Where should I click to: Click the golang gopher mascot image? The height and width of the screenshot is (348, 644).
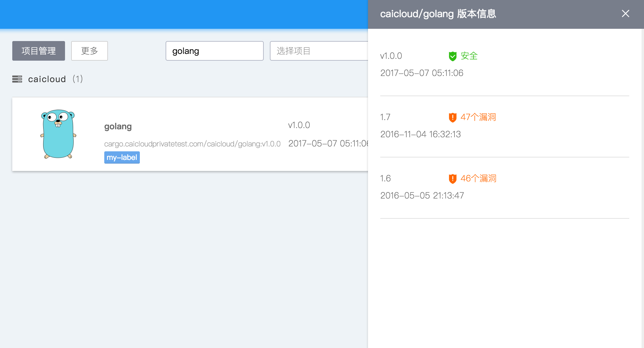[x=58, y=134]
